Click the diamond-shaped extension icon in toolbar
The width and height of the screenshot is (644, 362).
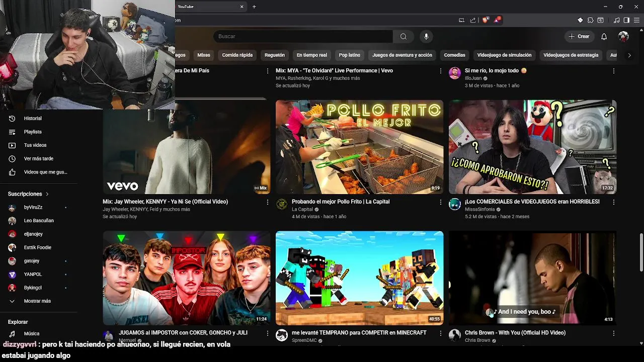tap(580, 20)
